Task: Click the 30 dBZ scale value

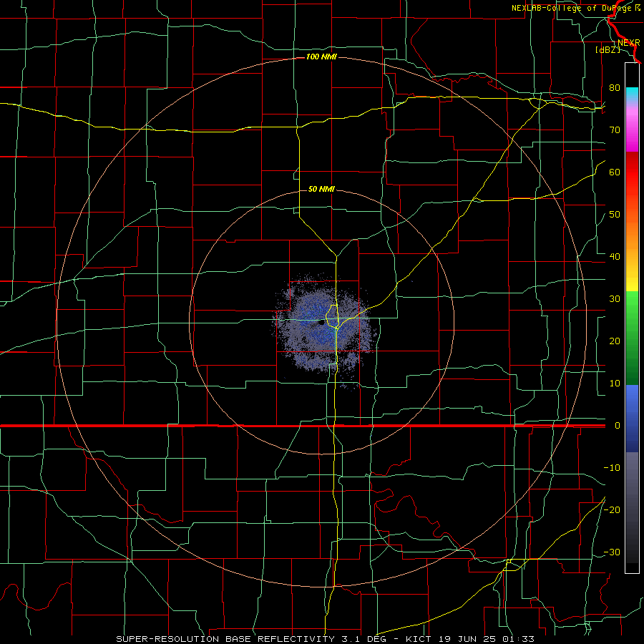Action: (615, 298)
